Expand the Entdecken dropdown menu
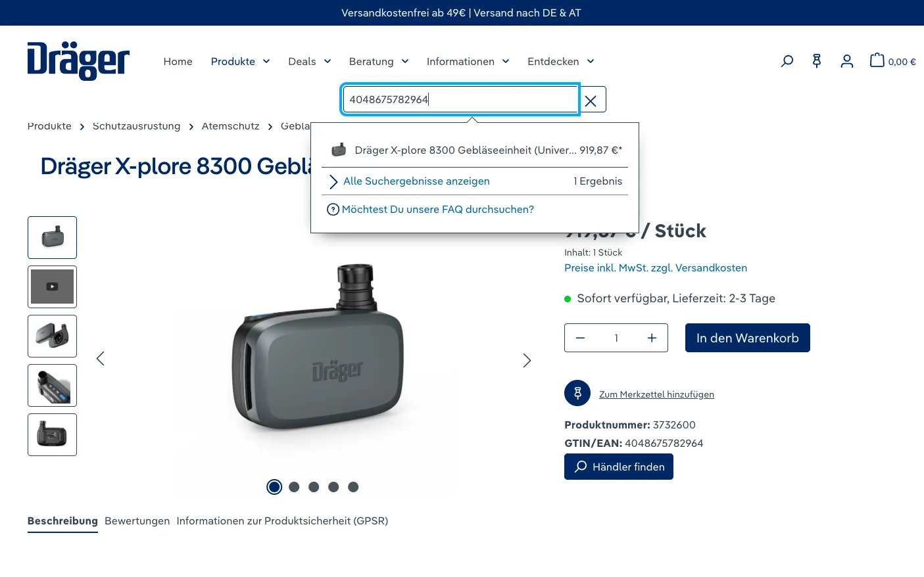The height and width of the screenshot is (577, 924). click(x=560, y=62)
